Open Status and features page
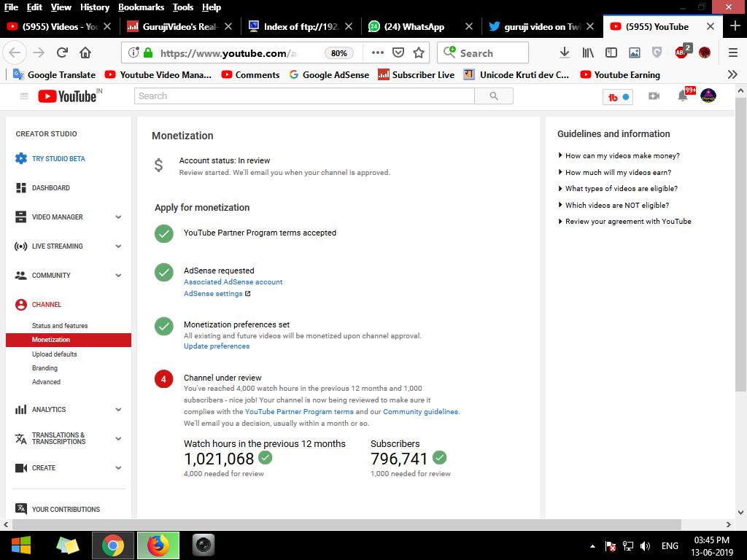The height and width of the screenshot is (560, 747). tap(60, 326)
